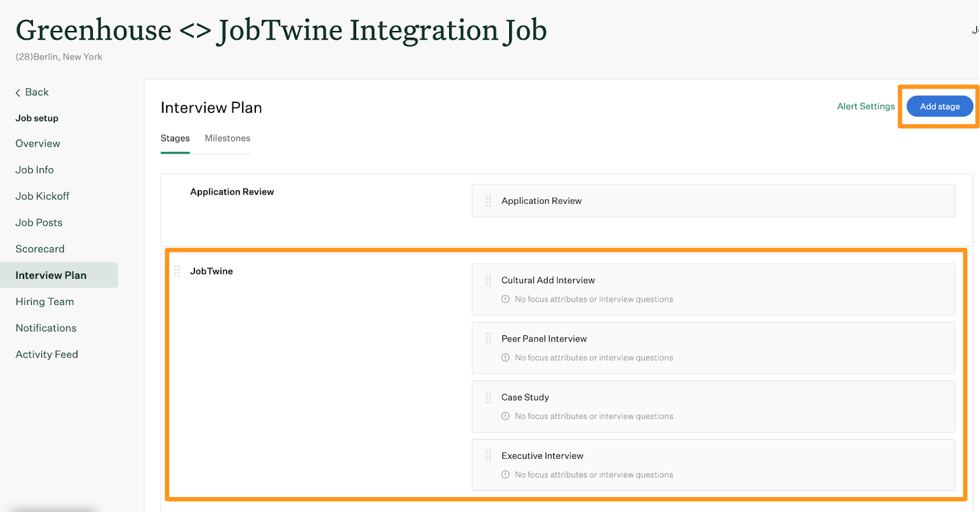
Task: Click the drag handle beside JobTwine stage
Action: click(177, 271)
